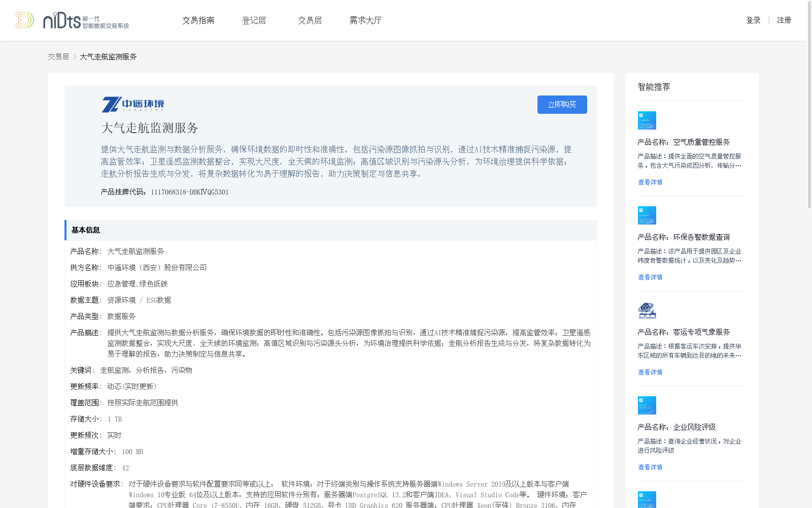The image size is (812, 508).
Task: Click the 立即购买 button
Action: click(x=562, y=105)
